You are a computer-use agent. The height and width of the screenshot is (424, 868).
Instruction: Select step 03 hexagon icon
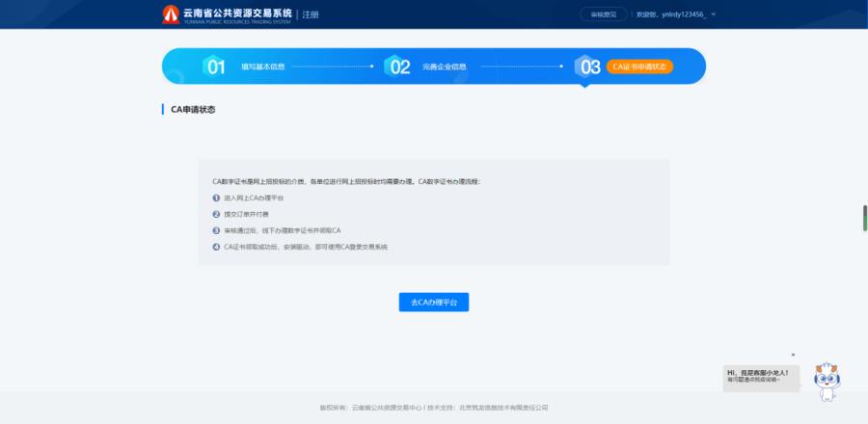588,66
